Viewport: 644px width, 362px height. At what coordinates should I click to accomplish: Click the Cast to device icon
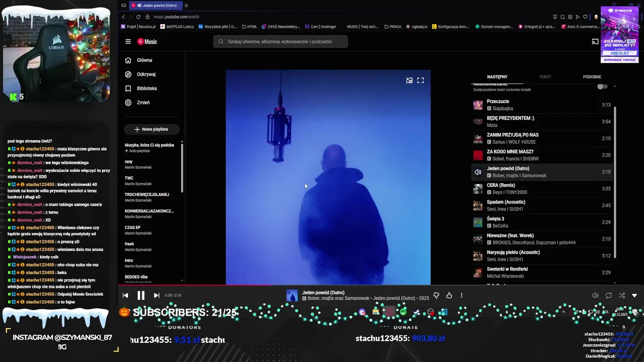tap(595, 42)
